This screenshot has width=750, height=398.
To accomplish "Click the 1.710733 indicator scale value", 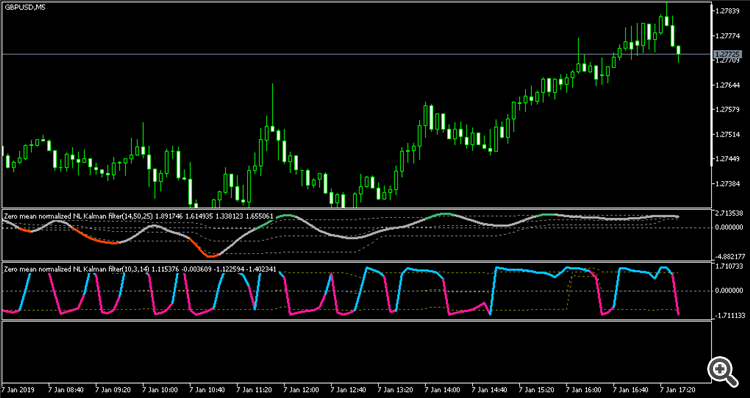I will pyautogui.click(x=730, y=265).
